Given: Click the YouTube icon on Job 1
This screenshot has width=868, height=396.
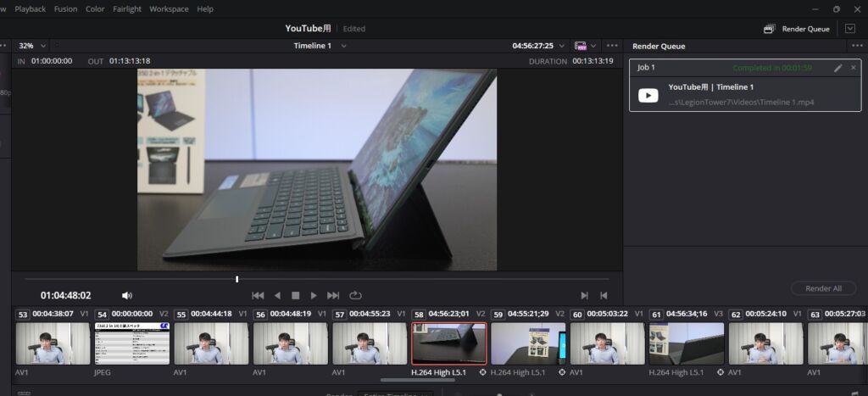Looking at the screenshot, I should tap(648, 95).
